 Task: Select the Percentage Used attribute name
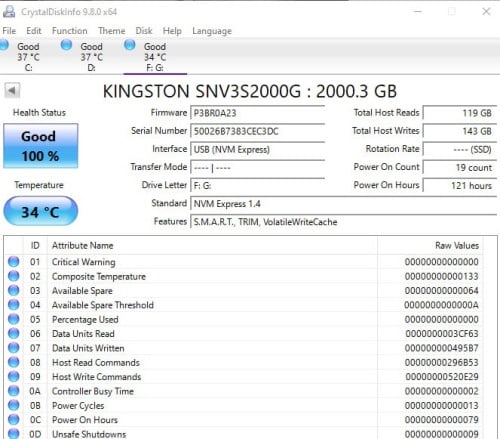[x=85, y=319]
